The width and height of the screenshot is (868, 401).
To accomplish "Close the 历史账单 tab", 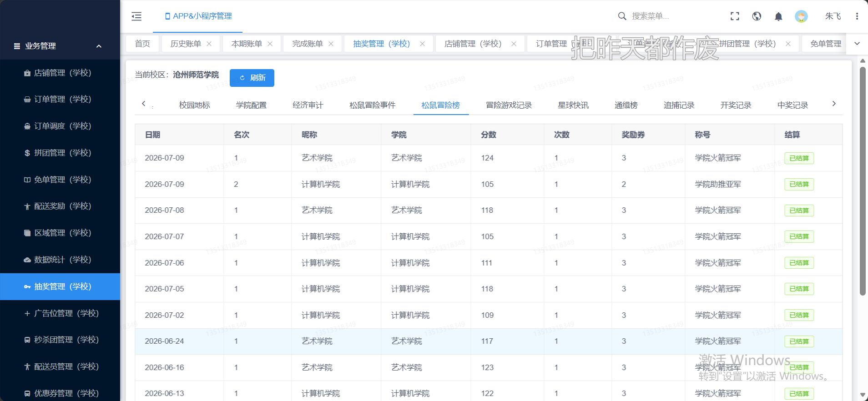I will (x=209, y=44).
